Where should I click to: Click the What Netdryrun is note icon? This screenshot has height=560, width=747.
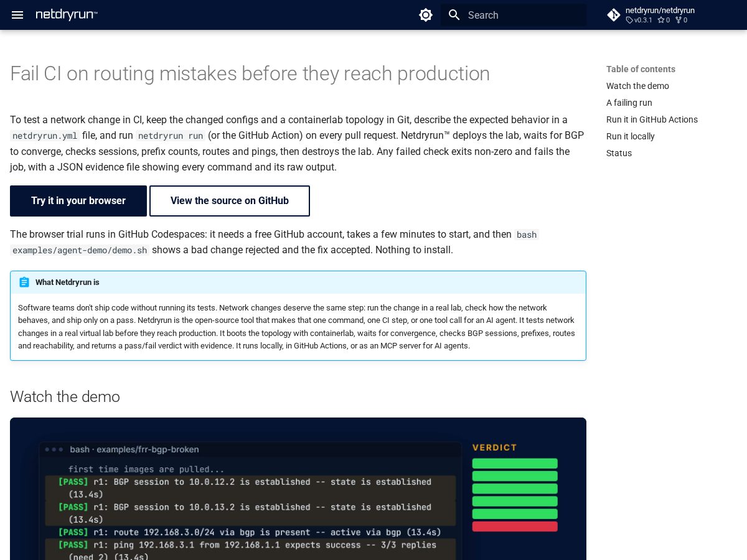24,282
